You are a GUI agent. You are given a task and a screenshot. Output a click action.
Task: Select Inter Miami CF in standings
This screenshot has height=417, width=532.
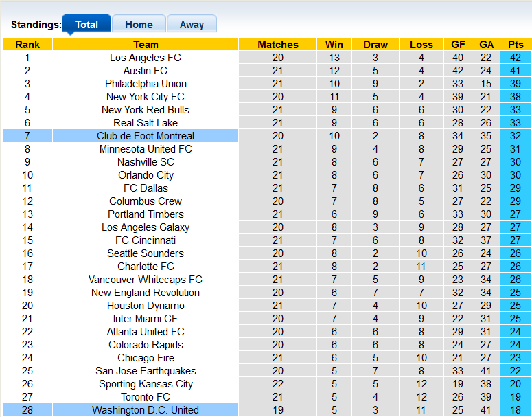coord(146,319)
